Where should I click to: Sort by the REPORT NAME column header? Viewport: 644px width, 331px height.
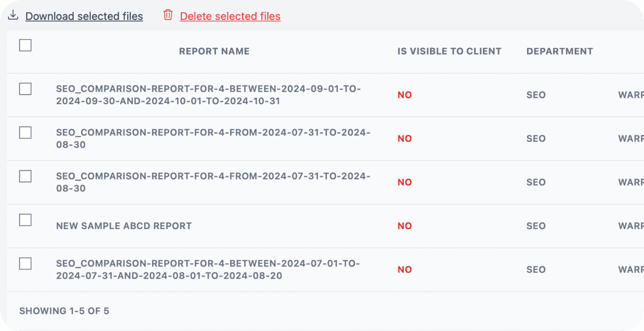[x=214, y=52]
